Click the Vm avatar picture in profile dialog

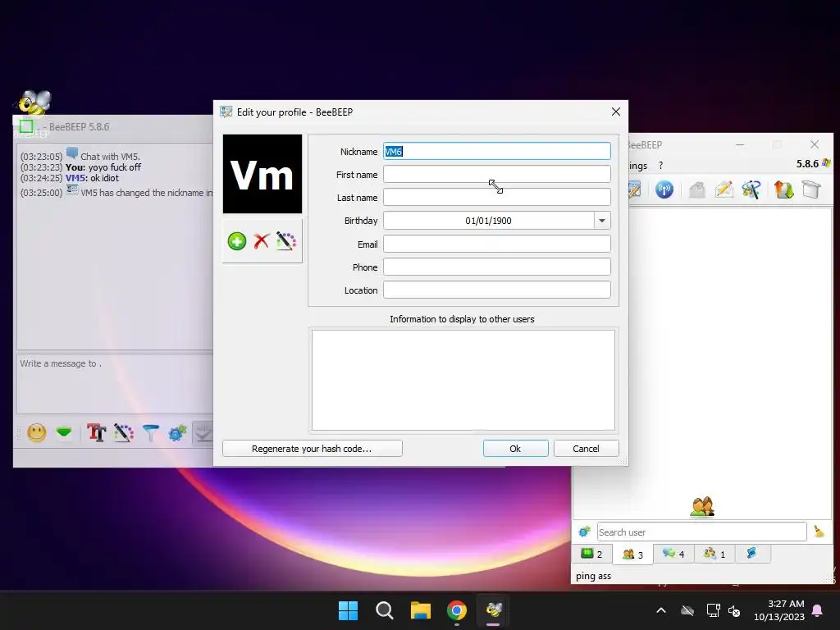tap(262, 174)
